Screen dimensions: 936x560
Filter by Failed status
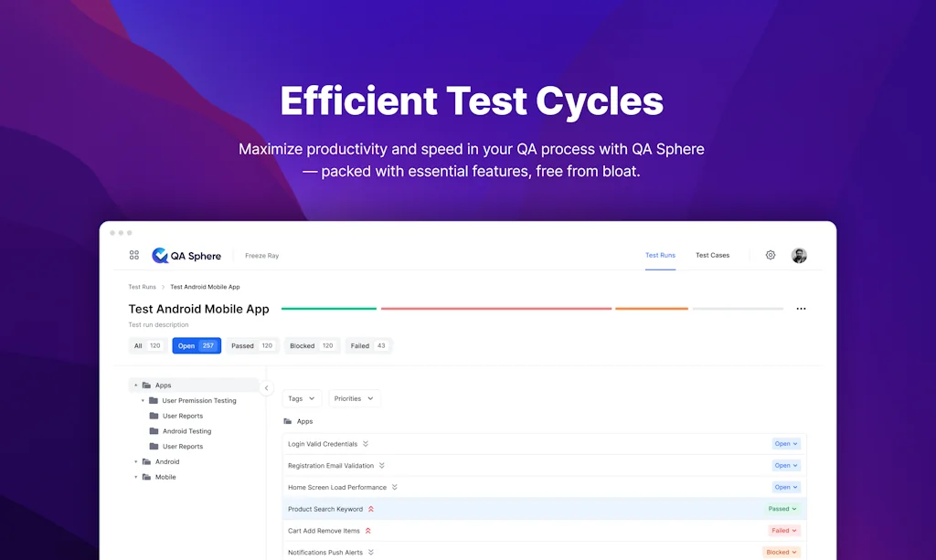point(369,346)
